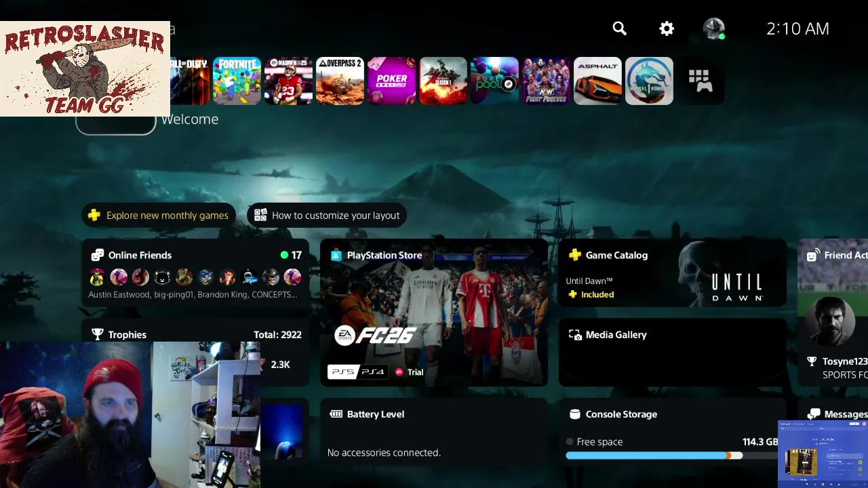Click the Free space label
This screenshot has height=488, width=868.
(599, 442)
